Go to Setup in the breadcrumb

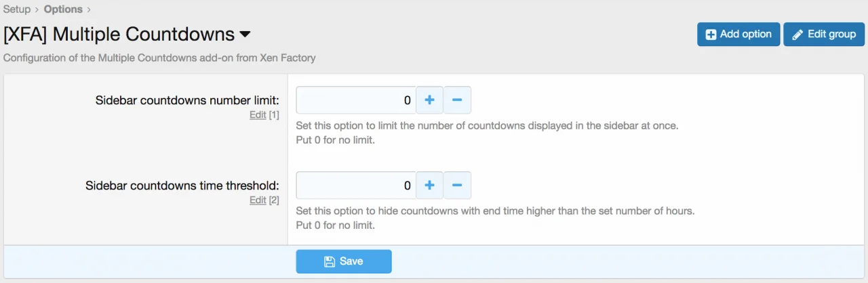[x=17, y=9]
